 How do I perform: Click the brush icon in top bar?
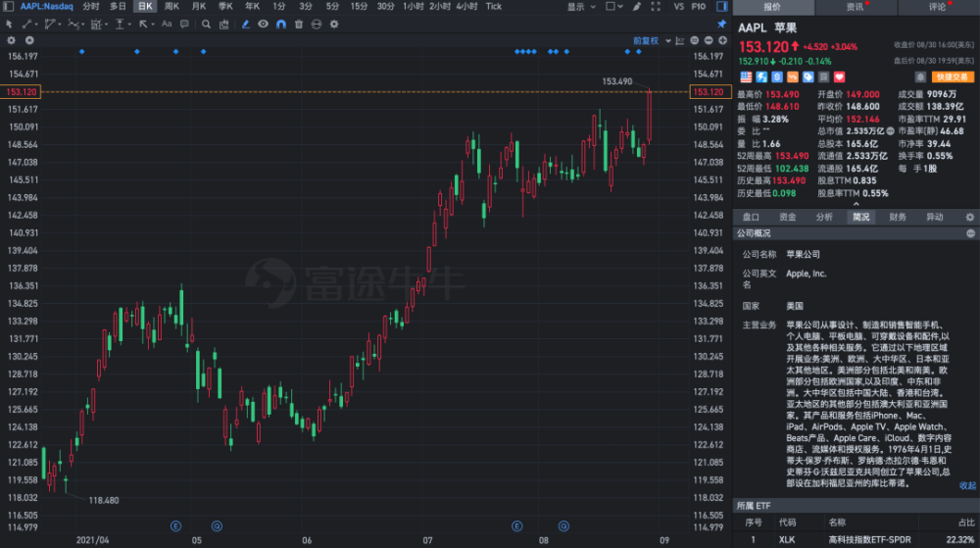tap(637, 6)
